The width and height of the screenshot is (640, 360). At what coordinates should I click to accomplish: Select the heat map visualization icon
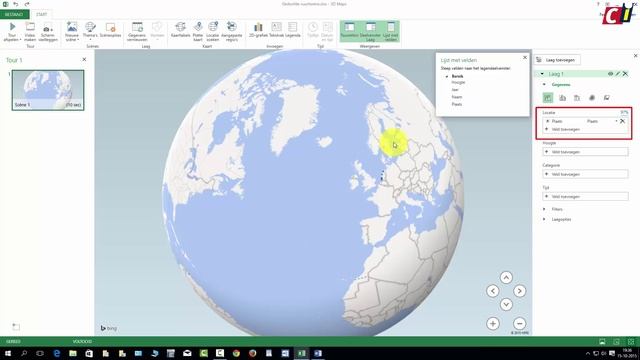coord(592,98)
